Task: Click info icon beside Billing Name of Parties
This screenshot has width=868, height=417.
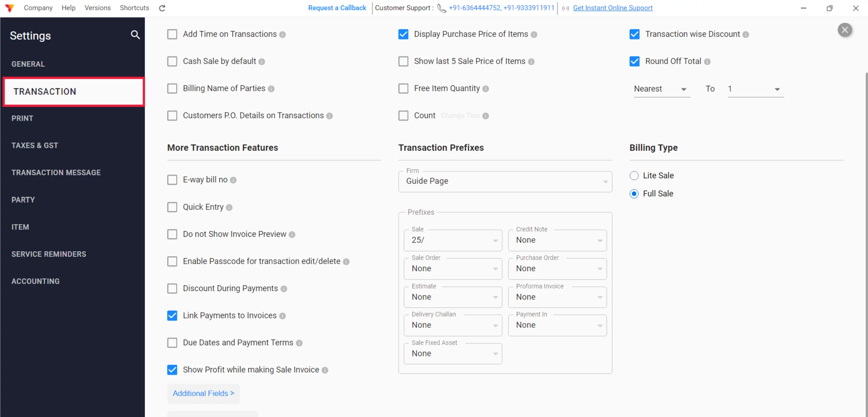Action: tap(271, 89)
